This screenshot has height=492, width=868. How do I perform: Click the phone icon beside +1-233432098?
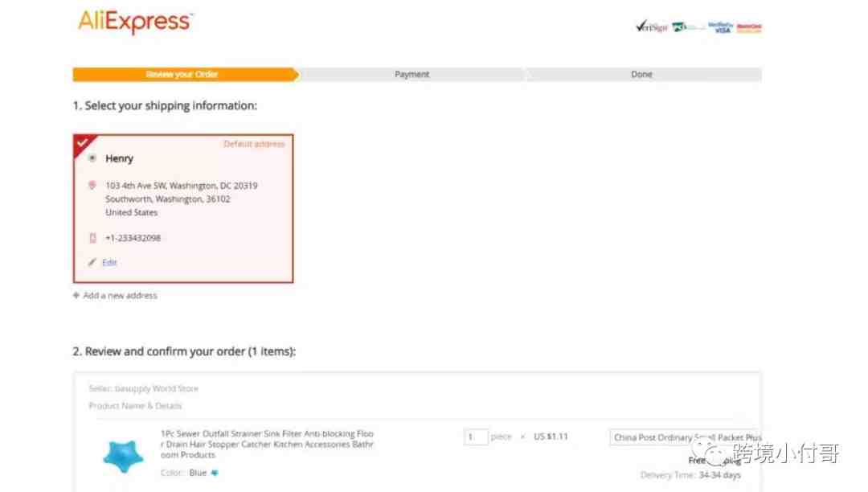click(92, 238)
